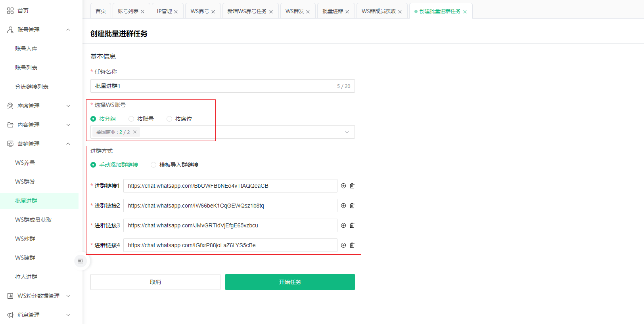Image resolution: width=644 pixels, height=324 pixels.
Task: Switch to the WS群发 tab
Action: click(294, 11)
